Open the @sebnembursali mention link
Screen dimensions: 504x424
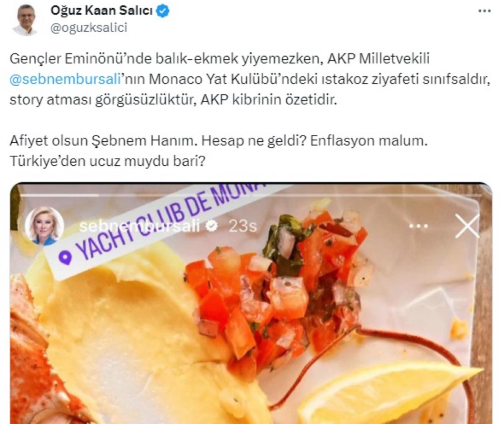(x=66, y=79)
